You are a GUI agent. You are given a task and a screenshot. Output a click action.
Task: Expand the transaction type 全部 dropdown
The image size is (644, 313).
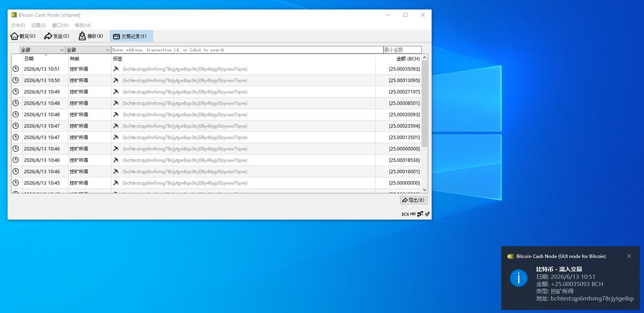88,50
